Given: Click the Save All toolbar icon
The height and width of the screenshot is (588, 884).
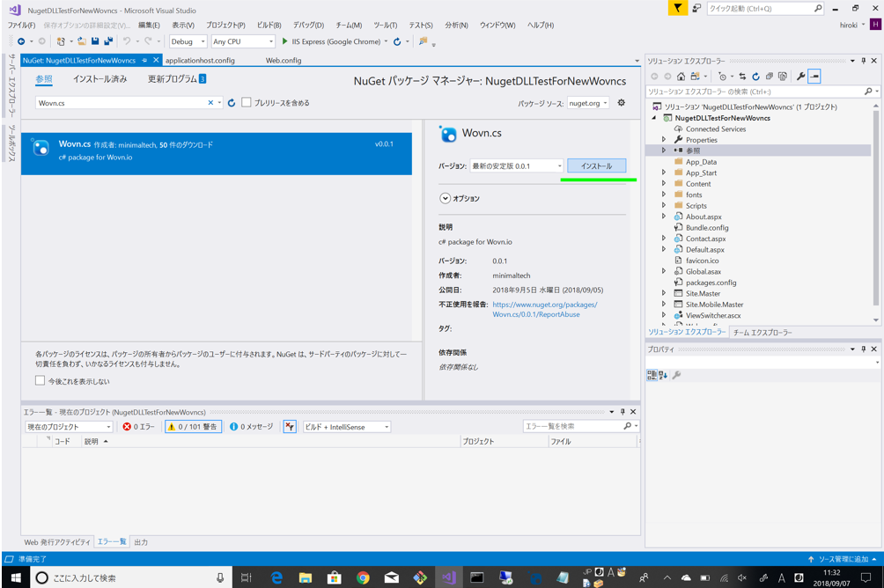Looking at the screenshot, I should 108,41.
